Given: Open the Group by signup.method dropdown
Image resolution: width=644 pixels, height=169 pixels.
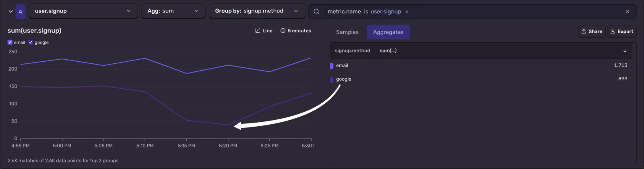Looking at the screenshot, I should coord(257,11).
